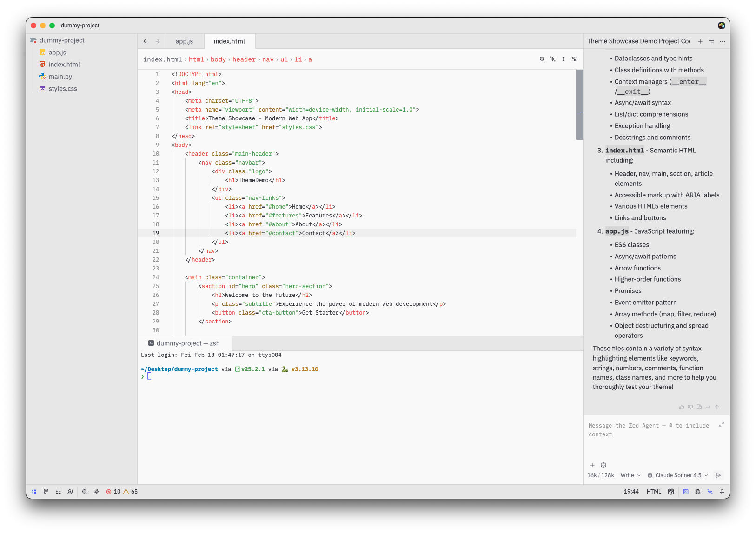Image resolution: width=756 pixels, height=533 pixels.
Task: Open buffer search in editor toolbar
Action: [542, 59]
